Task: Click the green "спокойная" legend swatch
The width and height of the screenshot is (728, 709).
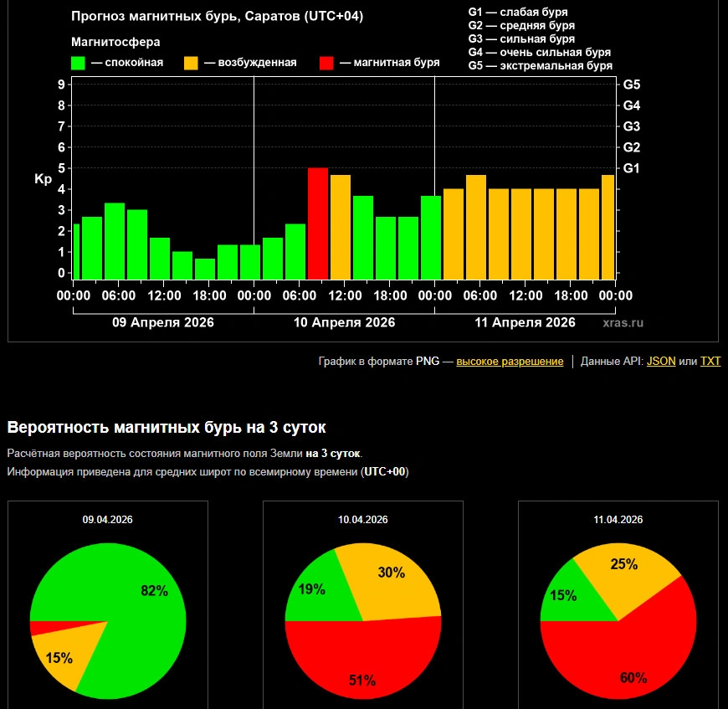Action: (x=79, y=63)
